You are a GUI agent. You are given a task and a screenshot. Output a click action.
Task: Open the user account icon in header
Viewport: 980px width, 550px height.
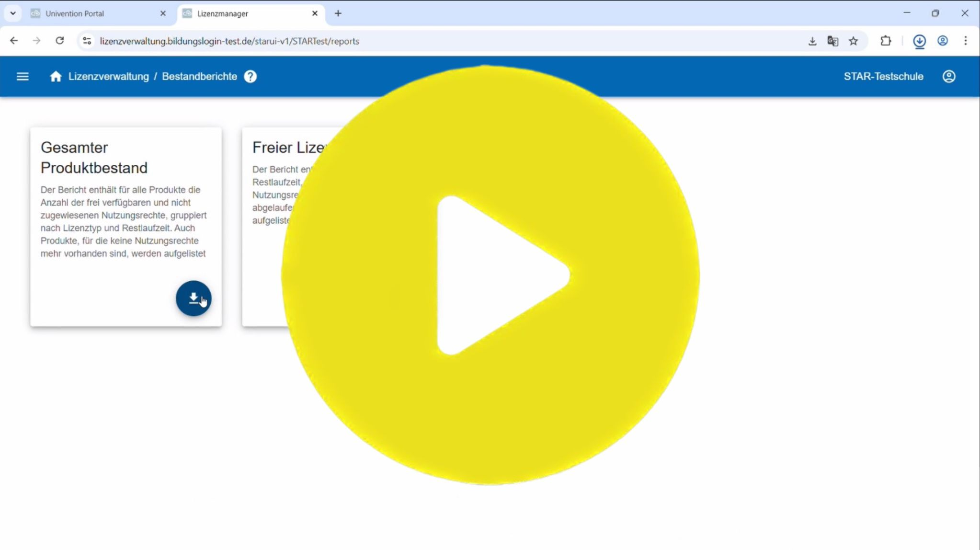pyautogui.click(x=948, y=77)
